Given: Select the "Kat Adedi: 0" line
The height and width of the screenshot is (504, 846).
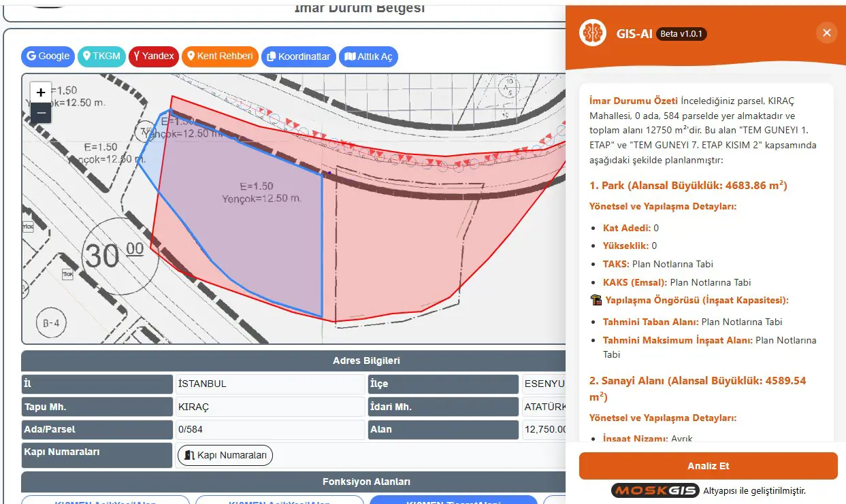Looking at the screenshot, I should 631,228.
